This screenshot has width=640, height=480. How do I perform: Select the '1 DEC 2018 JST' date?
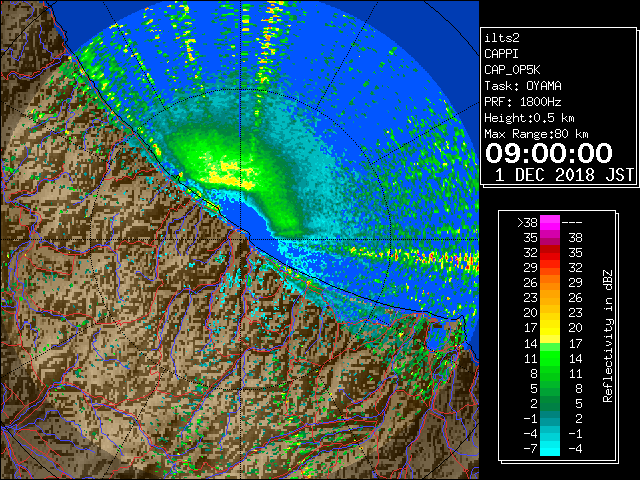(564, 175)
